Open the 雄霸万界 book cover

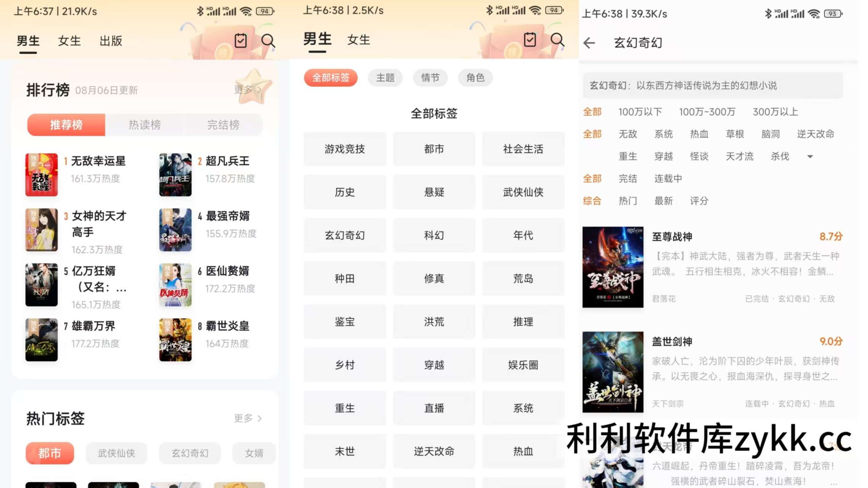(x=41, y=340)
